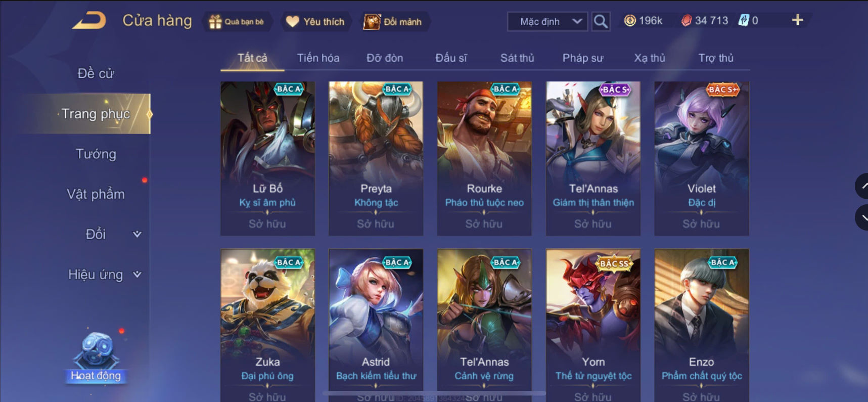Tap the gold coin balance icon
The width and height of the screenshot is (868, 402).
pyautogui.click(x=630, y=21)
